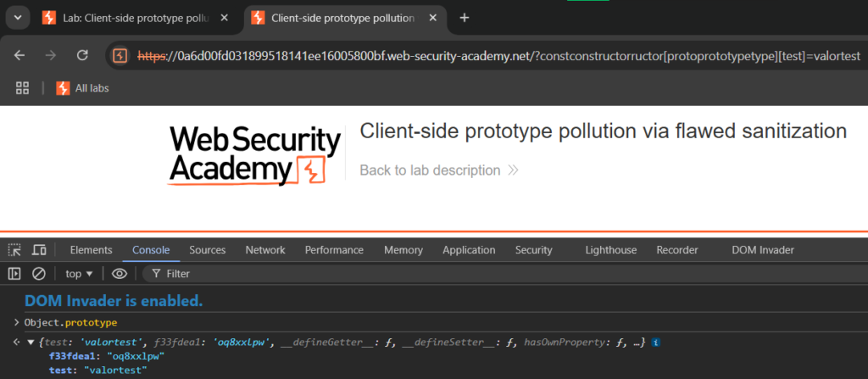868x379 pixels.
Task: Go back to the previous page
Action: coord(19,55)
